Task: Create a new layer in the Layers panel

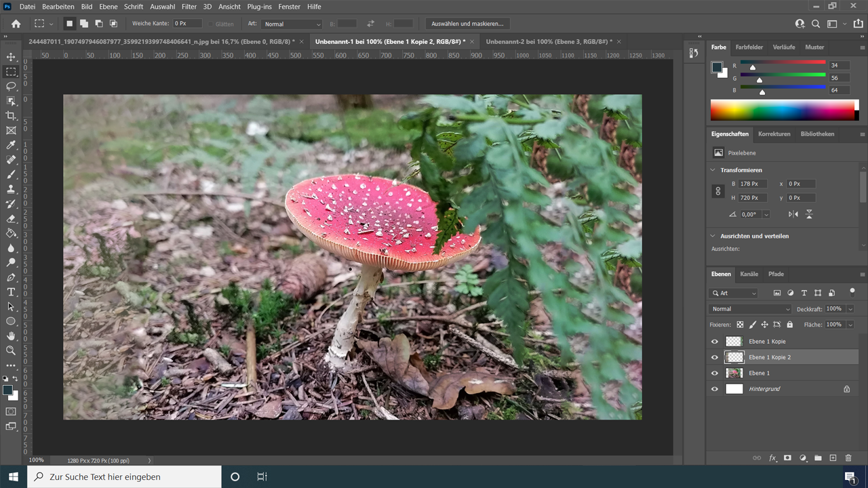Action: [x=833, y=458]
